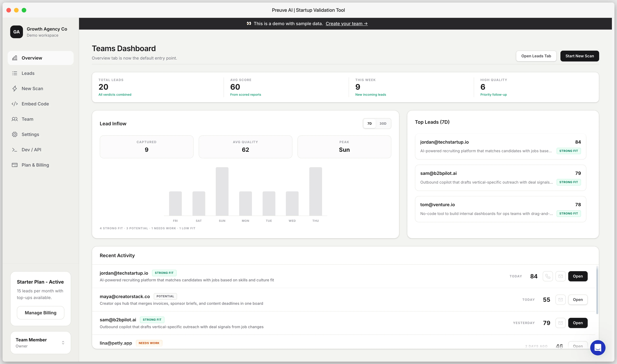Click the GA workspace avatar
617x364 pixels.
16,32
